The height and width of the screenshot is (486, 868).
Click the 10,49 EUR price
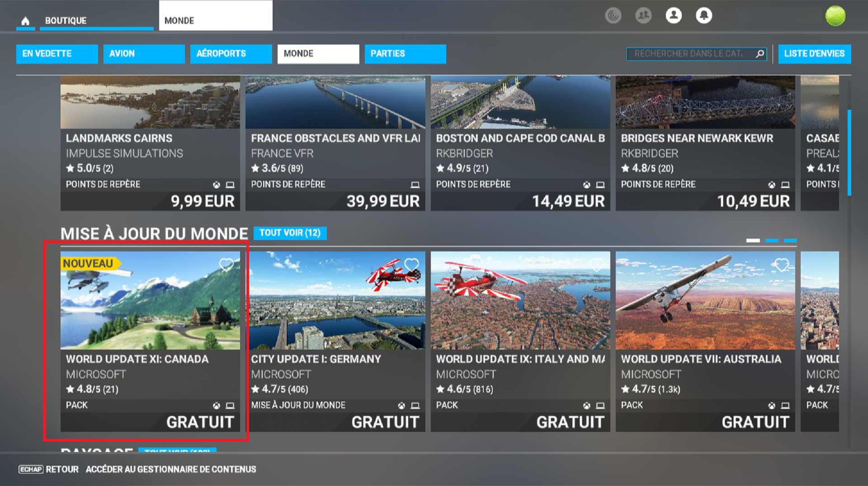click(753, 201)
